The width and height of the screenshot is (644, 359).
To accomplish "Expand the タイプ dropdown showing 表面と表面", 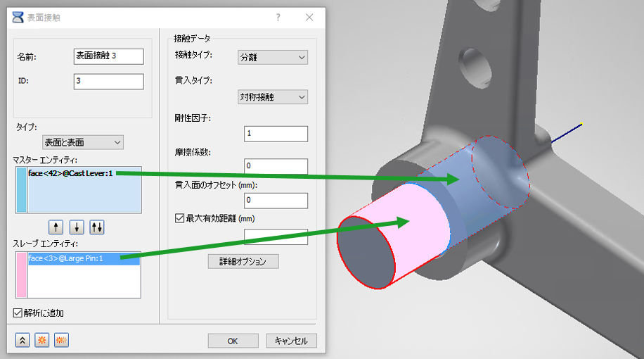I will tap(82, 142).
